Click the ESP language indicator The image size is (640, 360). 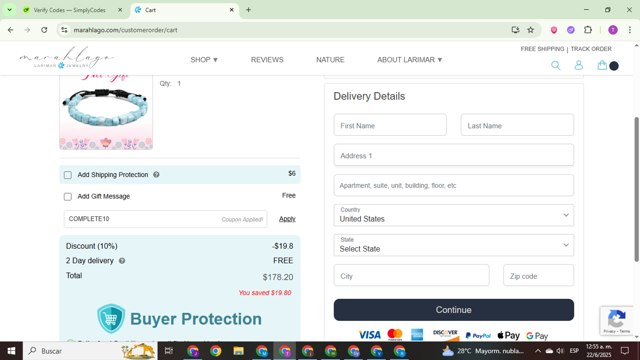pyautogui.click(x=574, y=351)
